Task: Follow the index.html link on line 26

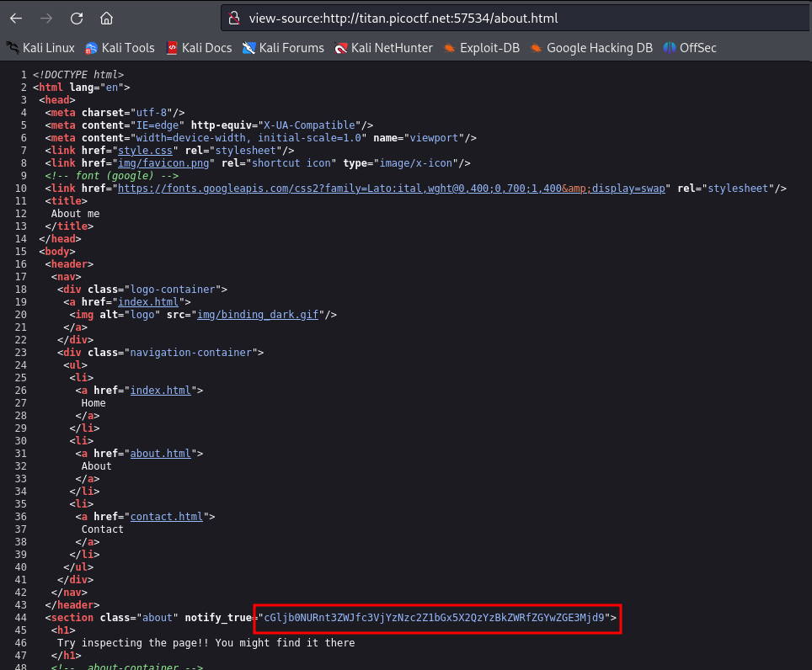Action: coord(161,391)
